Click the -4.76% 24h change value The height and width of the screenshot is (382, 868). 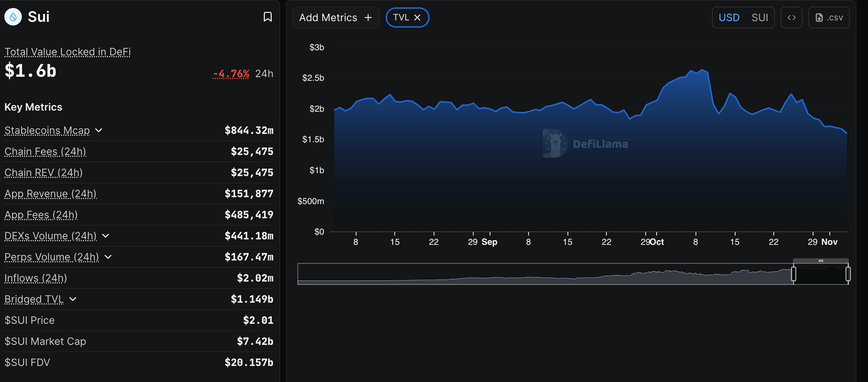231,74
